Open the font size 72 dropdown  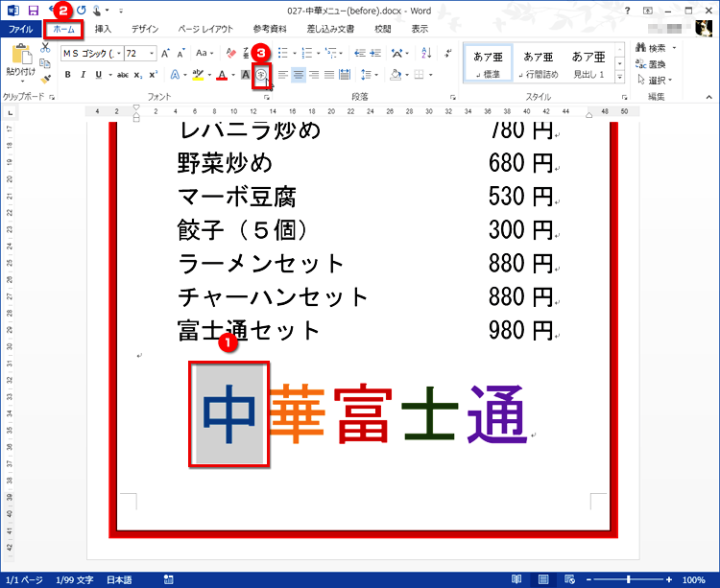coord(152,54)
